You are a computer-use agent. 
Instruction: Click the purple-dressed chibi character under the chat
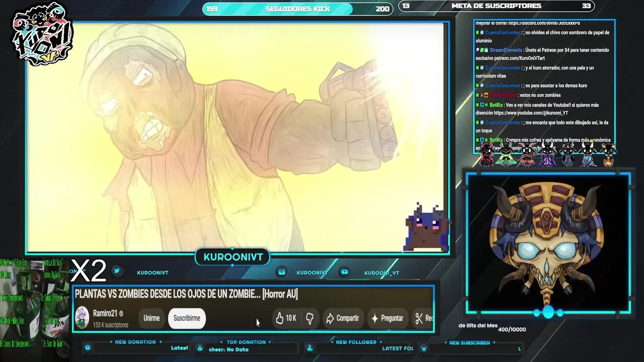tap(548, 155)
